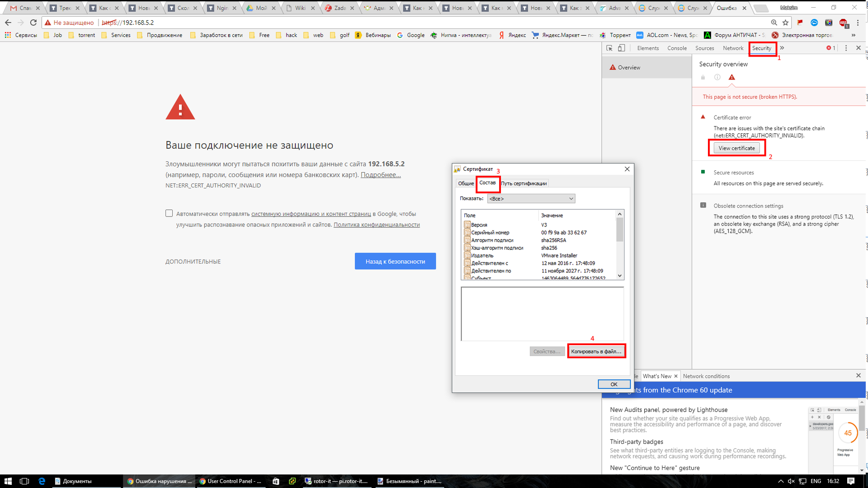Bookmark this page with the star icon
Viewport: 868px width, 488px height.
786,23
